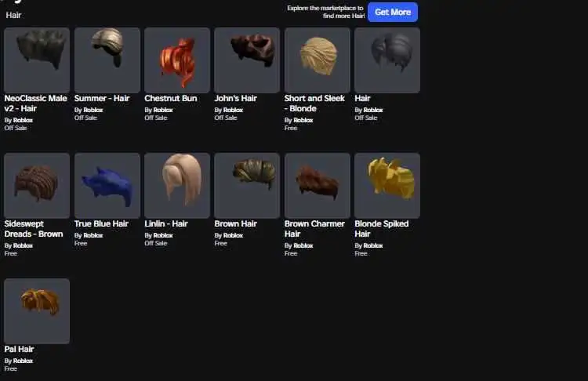This screenshot has height=381, width=588.
Task: Click Roblox creator link under Blonde Spiked Hair
Action: tap(373, 245)
